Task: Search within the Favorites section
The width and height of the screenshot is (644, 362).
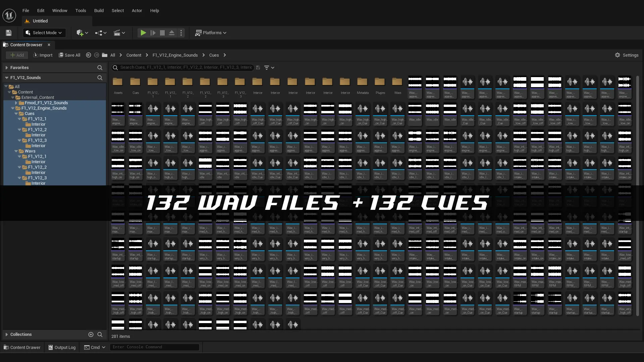Action: click(x=100, y=68)
